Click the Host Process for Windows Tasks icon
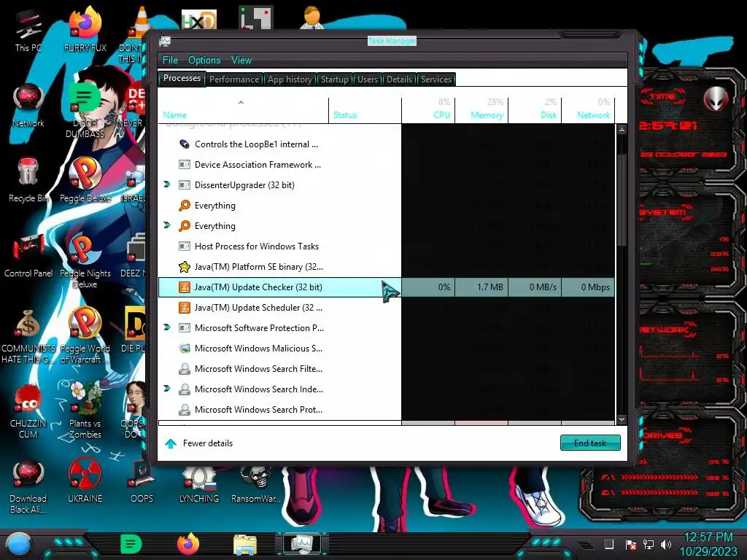Screen dimensions: 747x560 [185, 246]
